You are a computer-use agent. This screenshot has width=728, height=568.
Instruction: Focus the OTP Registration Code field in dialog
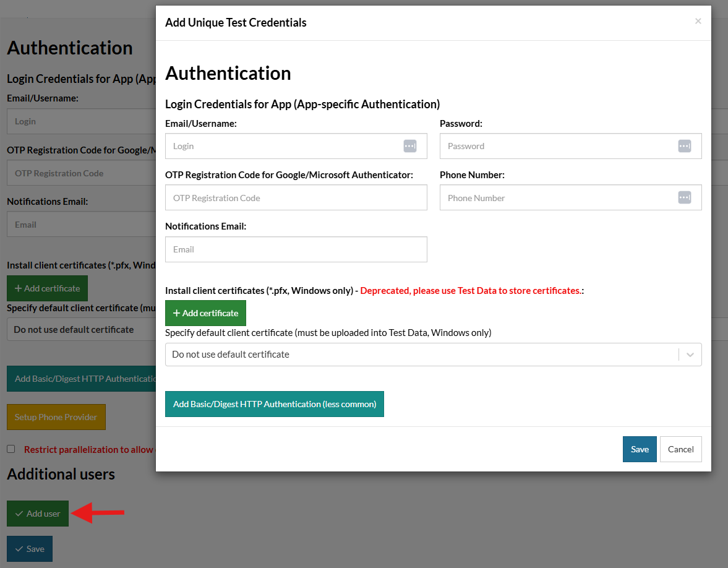tap(296, 197)
